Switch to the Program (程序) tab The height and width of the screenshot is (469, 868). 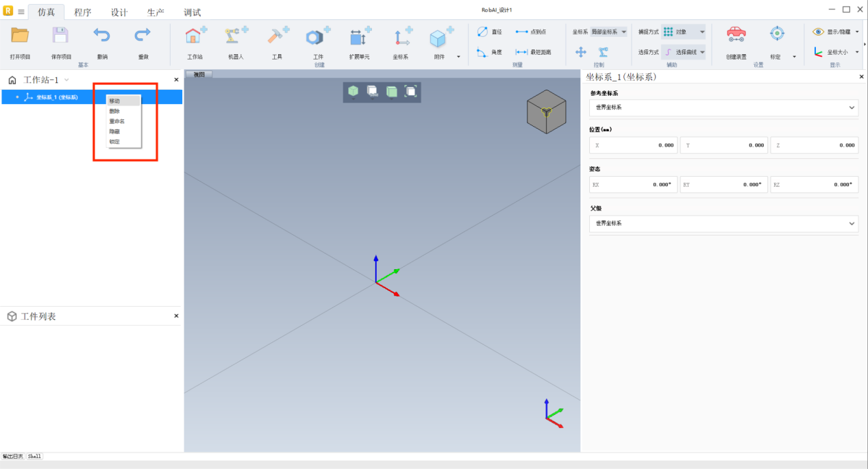coord(82,12)
